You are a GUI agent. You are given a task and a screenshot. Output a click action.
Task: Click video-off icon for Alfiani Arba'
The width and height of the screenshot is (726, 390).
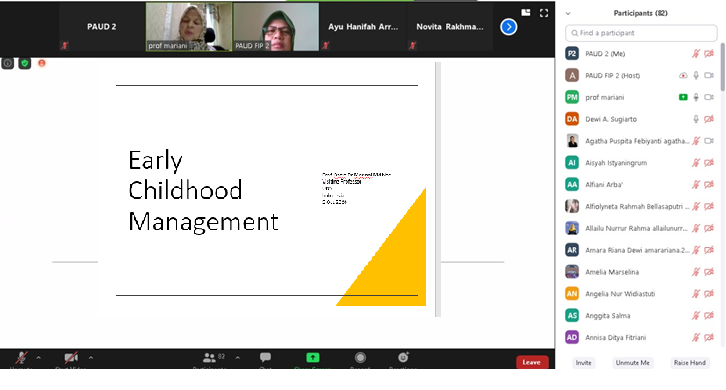pos(709,184)
